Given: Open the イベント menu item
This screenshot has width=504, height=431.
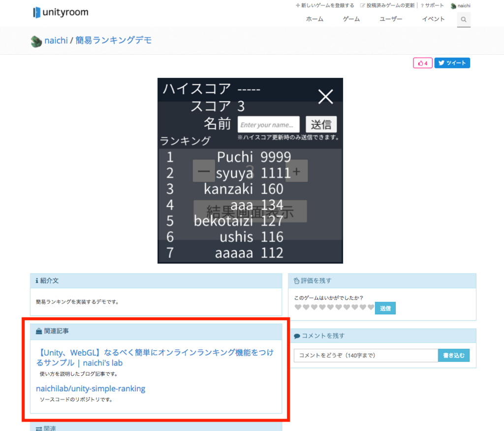Looking at the screenshot, I should click(x=433, y=19).
